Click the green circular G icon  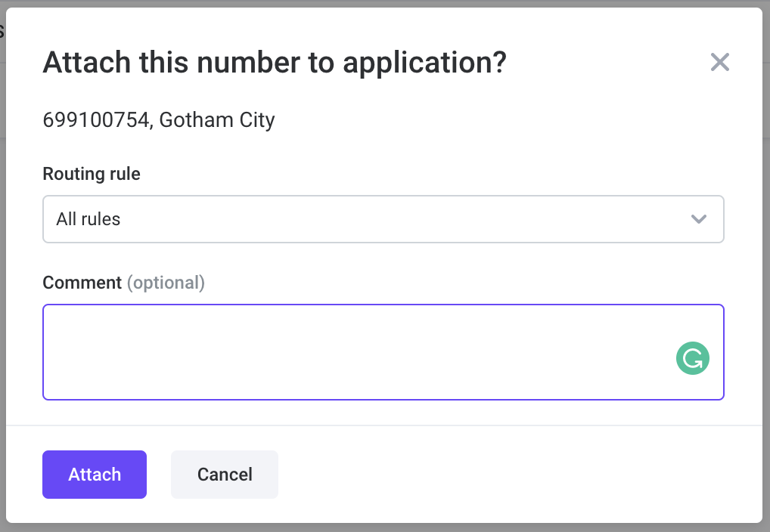coord(692,358)
